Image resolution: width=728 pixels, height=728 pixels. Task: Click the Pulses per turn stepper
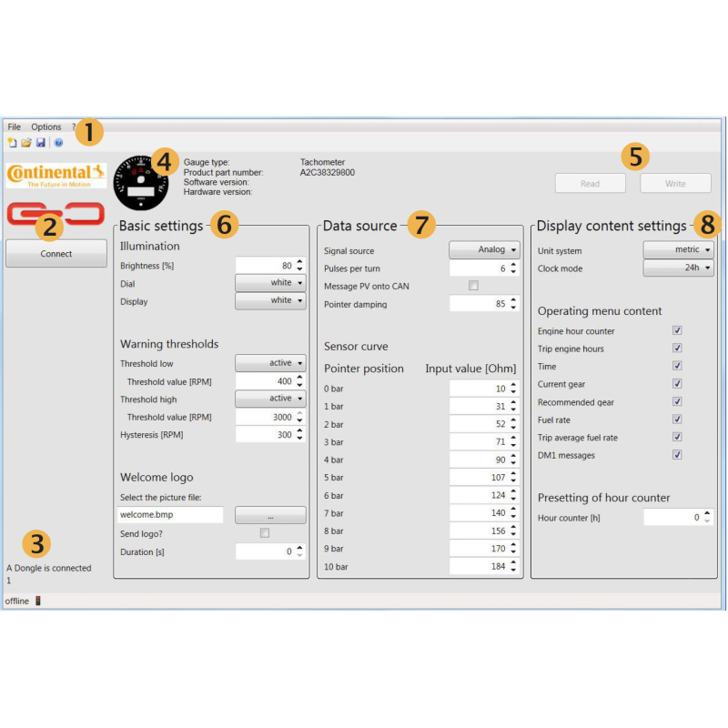click(513, 268)
